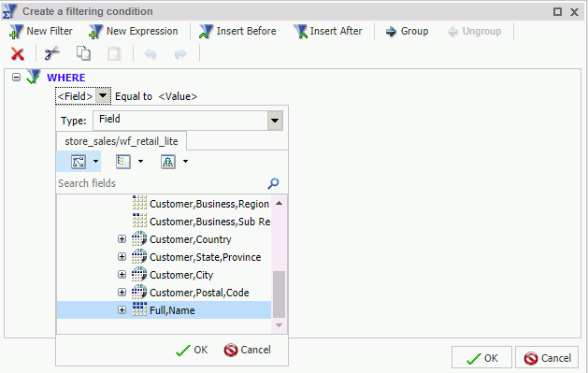Select Insert After in the toolbar

328,32
